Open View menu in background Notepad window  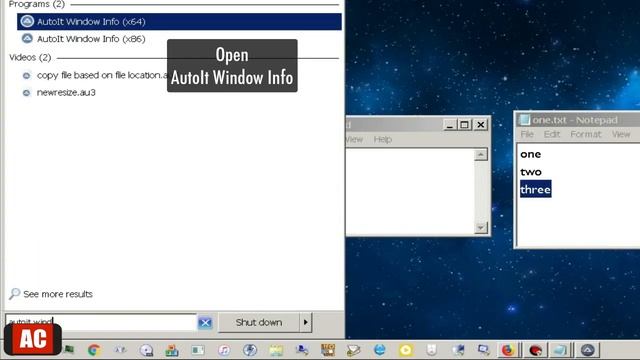tap(354, 140)
